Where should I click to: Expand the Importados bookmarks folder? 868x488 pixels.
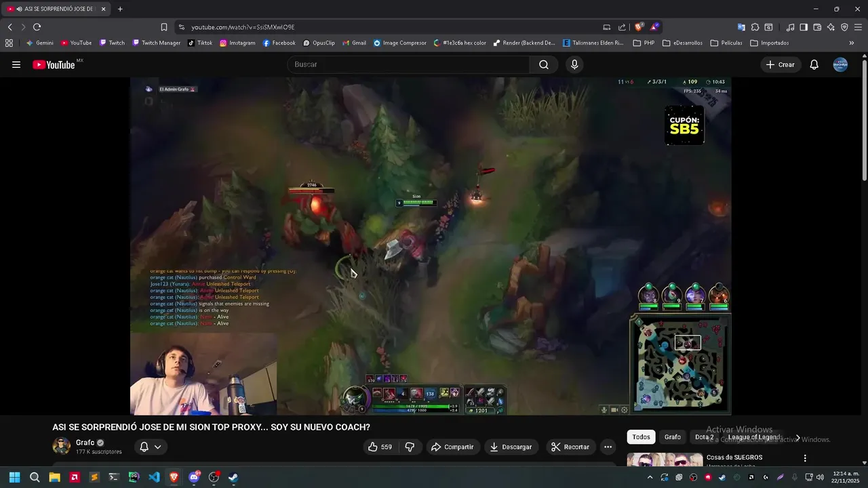coord(770,43)
